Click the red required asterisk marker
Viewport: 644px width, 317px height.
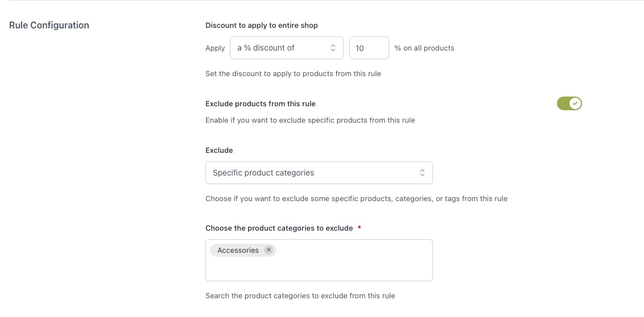(x=359, y=228)
